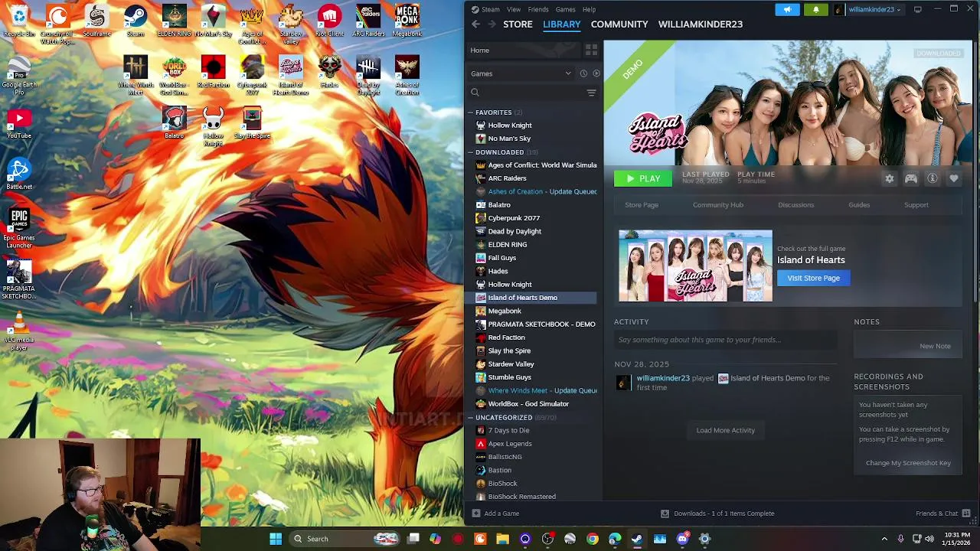
Task: Open the green notifications bell
Action: click(816, 9)
